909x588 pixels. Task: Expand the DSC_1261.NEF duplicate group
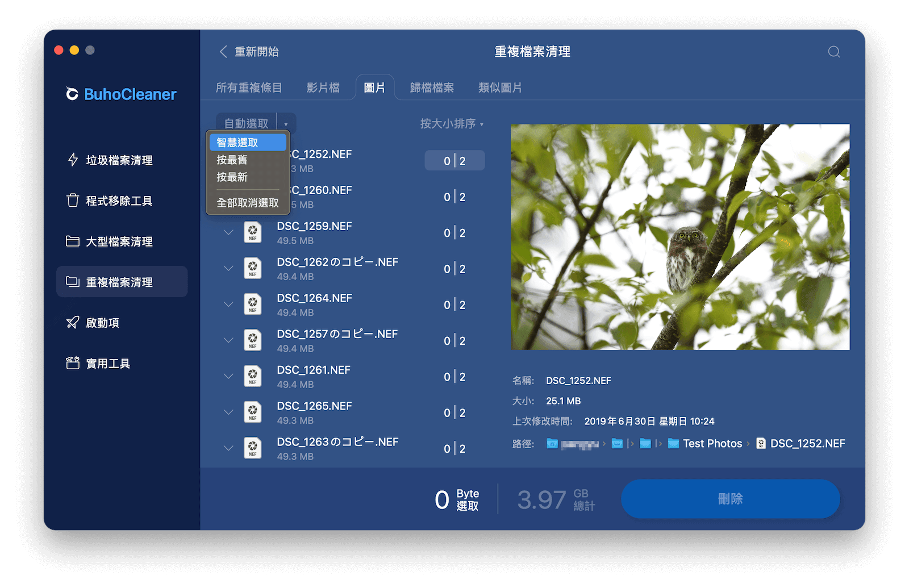pyautogui.click(x=228, y=376)
